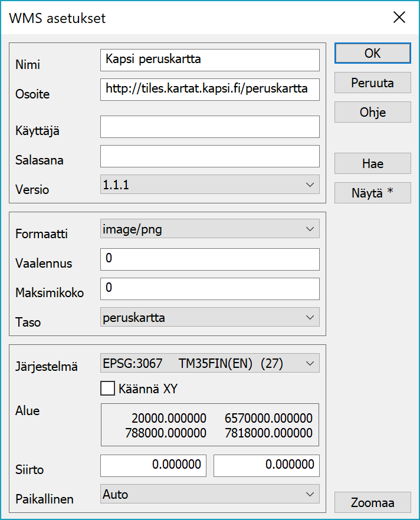Open the Paikallinen Auto dropdown

pos(209,494)
